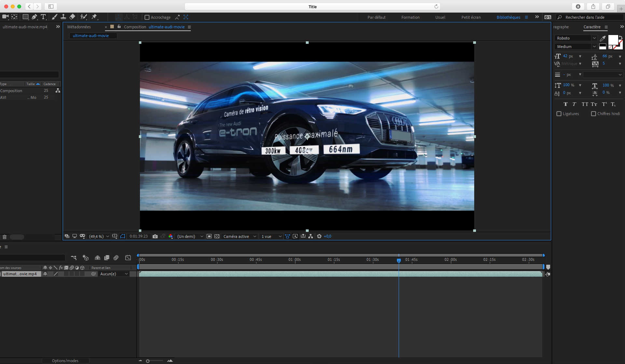Enable the Chiffres hindi checkbox
625x364 pixels.
[x=593, y=114]
